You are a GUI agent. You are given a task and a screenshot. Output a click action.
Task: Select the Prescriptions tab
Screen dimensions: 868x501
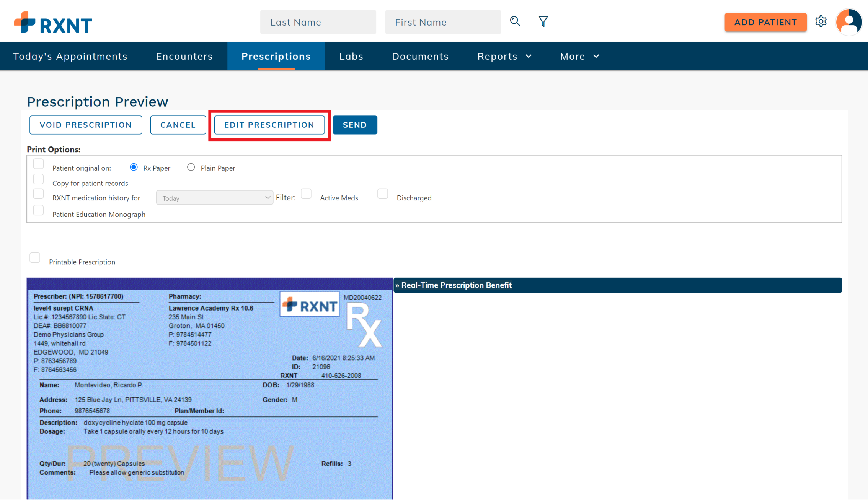(276, 56)
